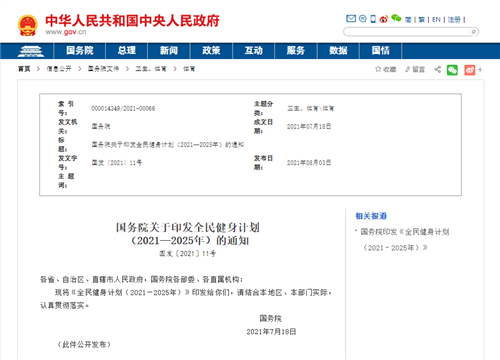Click the mobile phone icon in header
Screen dimensions: 500x360
click(373, 19)
